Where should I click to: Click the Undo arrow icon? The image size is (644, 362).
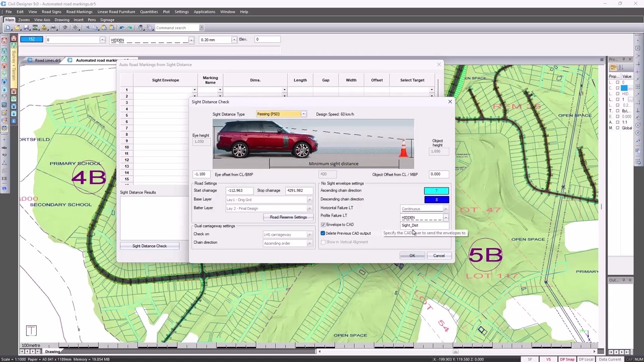click(x=121, y=28)
